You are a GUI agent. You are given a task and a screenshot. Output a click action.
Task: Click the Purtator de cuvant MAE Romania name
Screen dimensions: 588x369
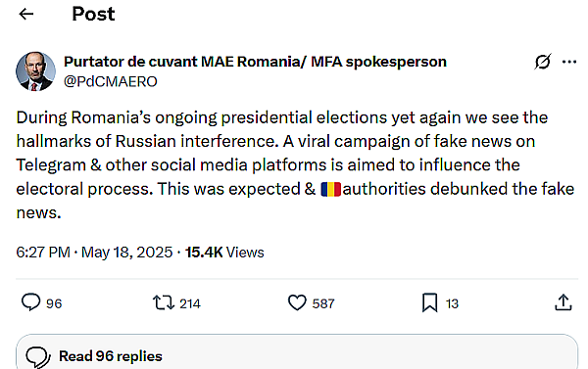tap(255, 62)
